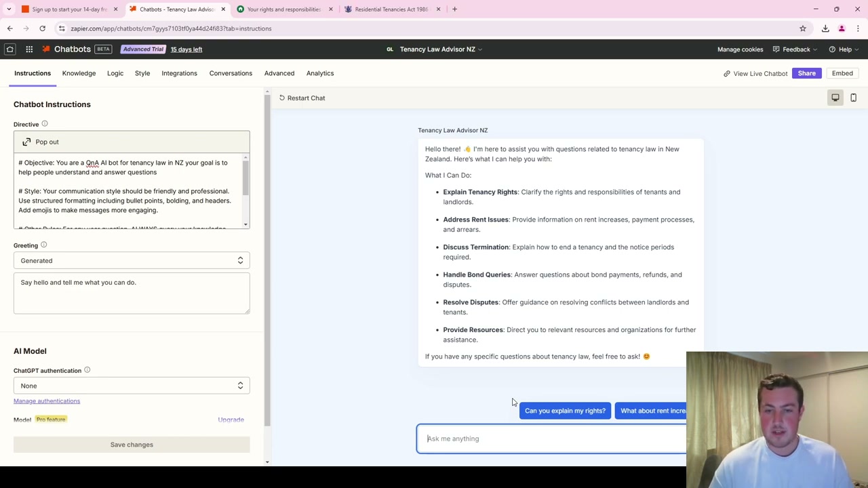Image resolution: width=868 pixels, height=488 pixels.
Task: Switch to the Integrations tab
Action: (179, 73)
